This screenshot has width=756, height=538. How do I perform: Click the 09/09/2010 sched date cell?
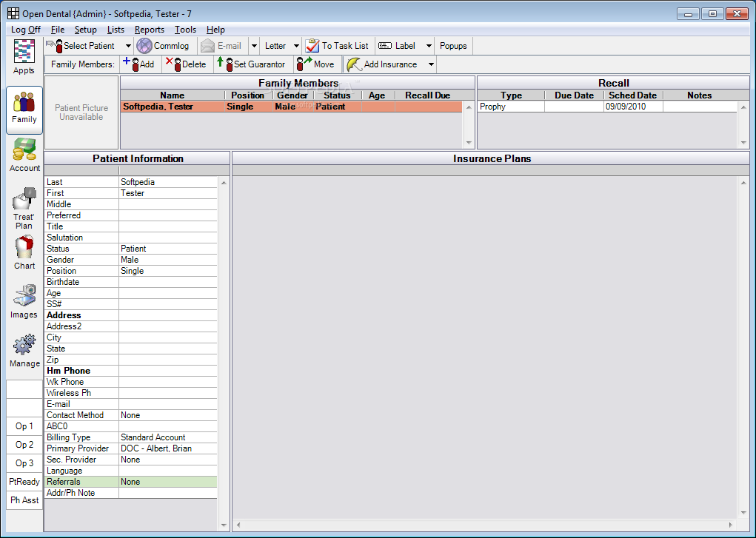(x=633, y=107)
